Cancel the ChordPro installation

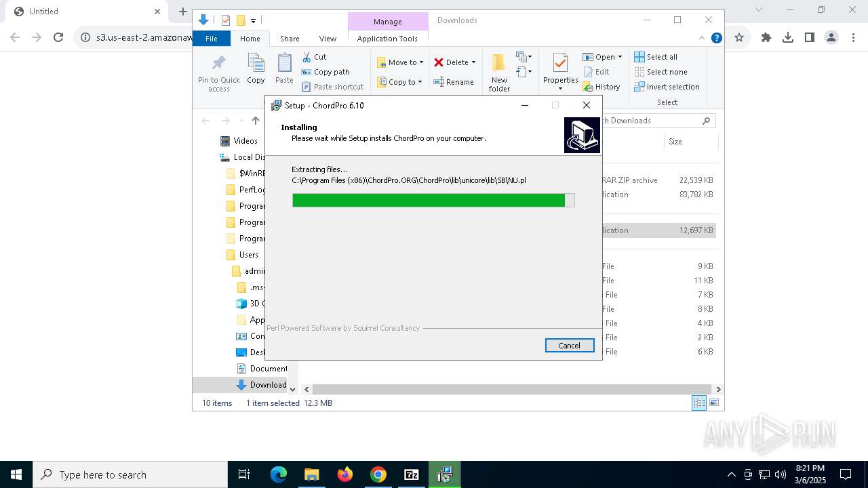coord(570,345)
